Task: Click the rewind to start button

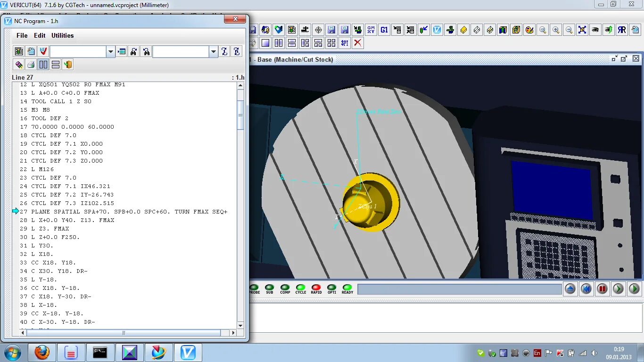Action: (x=586, y=289)
